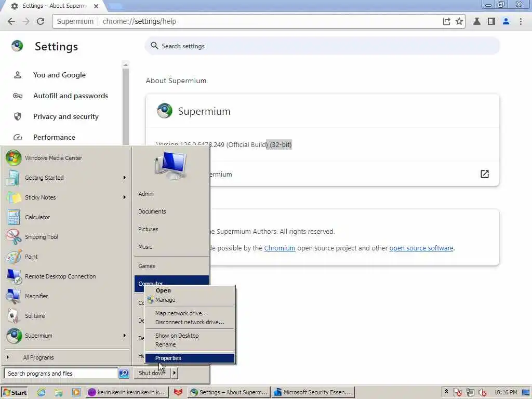Toggle the side panel icon
Image resolution: width=532 pixels, height=399 pixels.
coord(491,21)
